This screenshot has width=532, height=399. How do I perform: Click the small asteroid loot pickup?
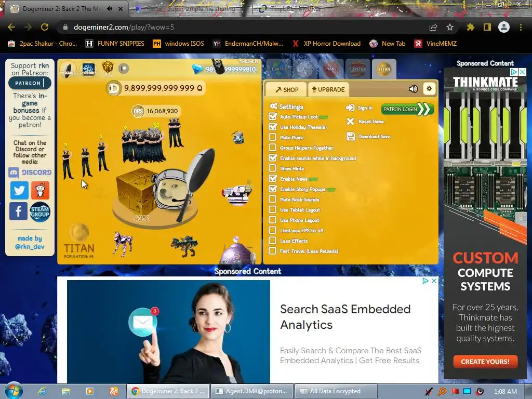[x=238, y=137]
